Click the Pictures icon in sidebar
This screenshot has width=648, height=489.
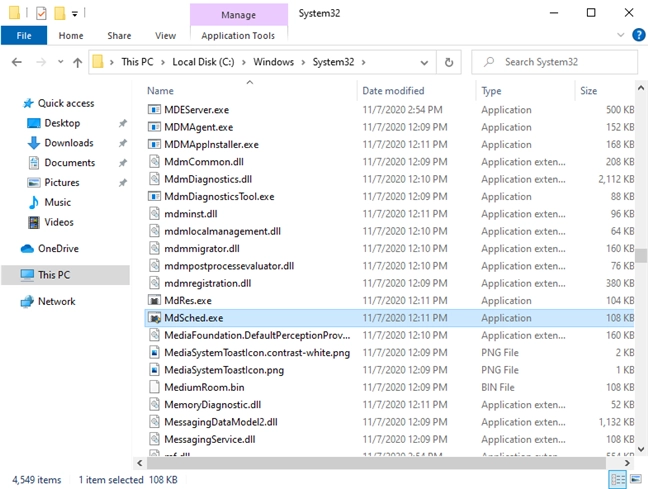tap(33, 183)
